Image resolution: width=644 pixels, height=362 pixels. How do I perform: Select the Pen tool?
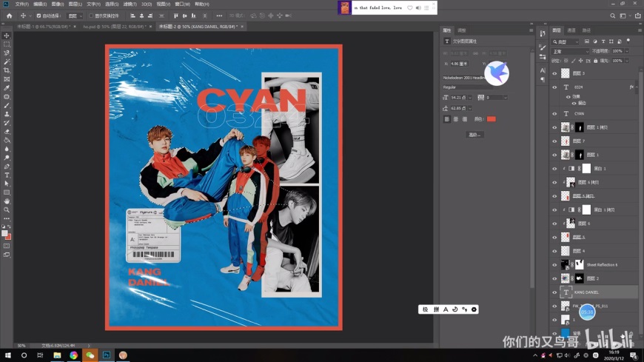pyautogui.click(x=7, y=167)
